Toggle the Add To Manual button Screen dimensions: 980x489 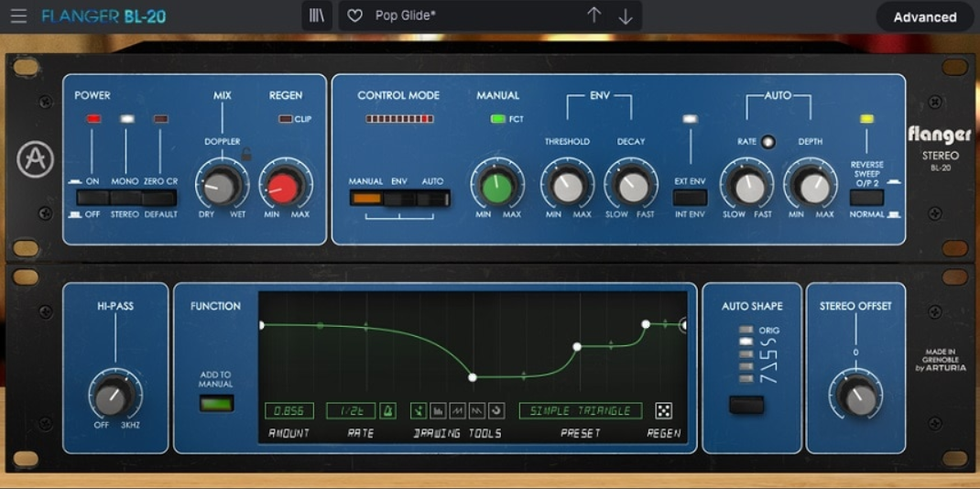click(x=216, y=404)
